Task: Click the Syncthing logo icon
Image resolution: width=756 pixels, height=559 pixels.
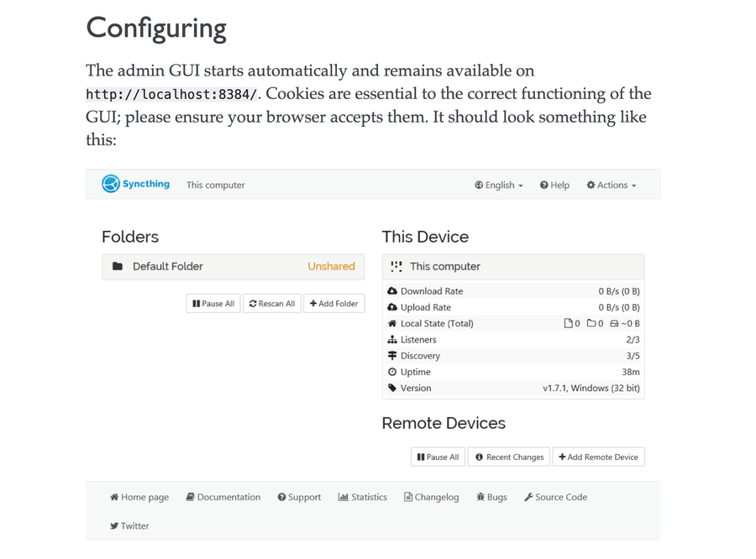Action: (x=110, y=184)
